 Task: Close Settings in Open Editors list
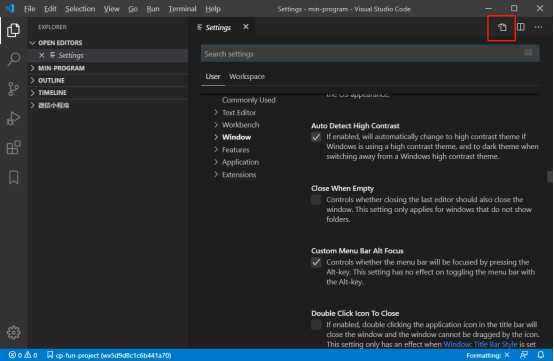42,55
